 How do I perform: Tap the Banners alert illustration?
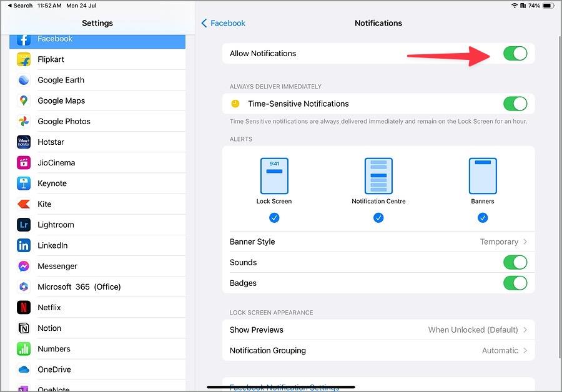(x=483, y=176)
